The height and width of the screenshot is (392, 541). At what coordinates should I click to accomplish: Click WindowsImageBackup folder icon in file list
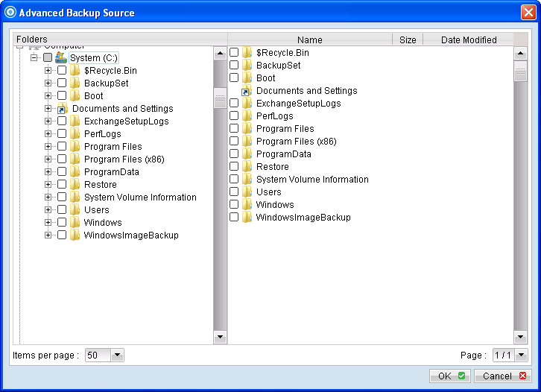247,217
